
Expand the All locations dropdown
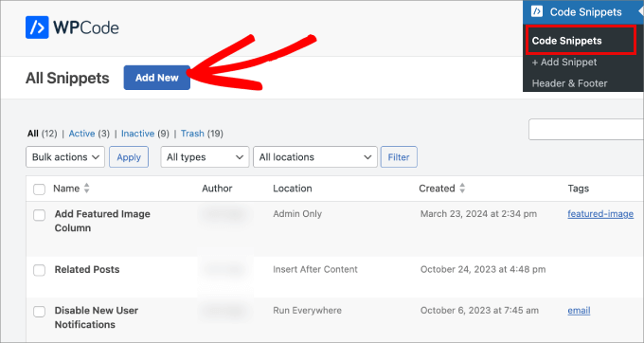[x=315, y=157]
